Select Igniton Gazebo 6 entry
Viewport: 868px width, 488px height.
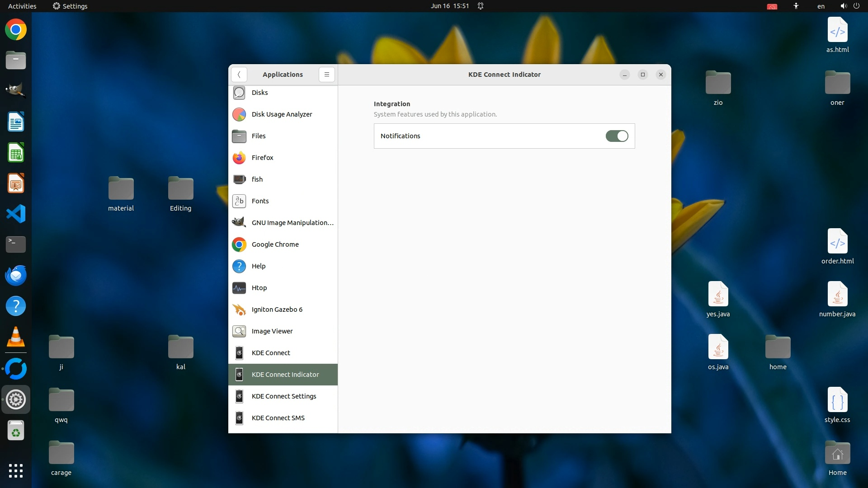[277, 310]
